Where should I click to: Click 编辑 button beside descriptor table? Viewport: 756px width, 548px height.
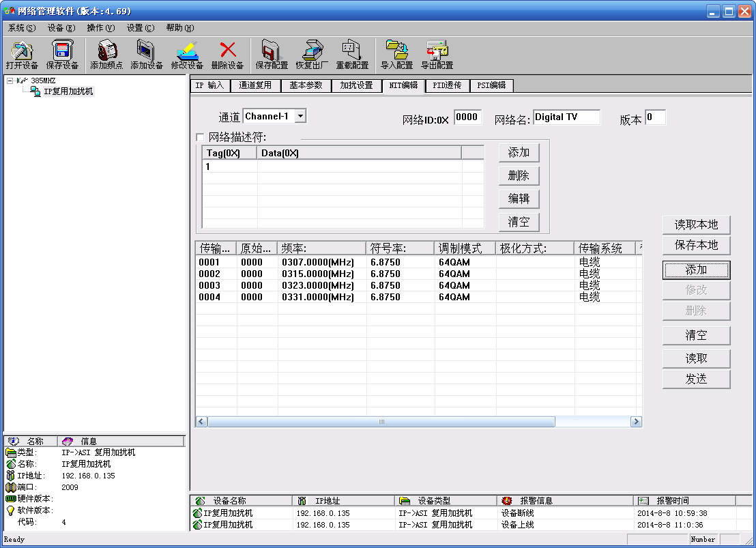click(x=519, y=199)
